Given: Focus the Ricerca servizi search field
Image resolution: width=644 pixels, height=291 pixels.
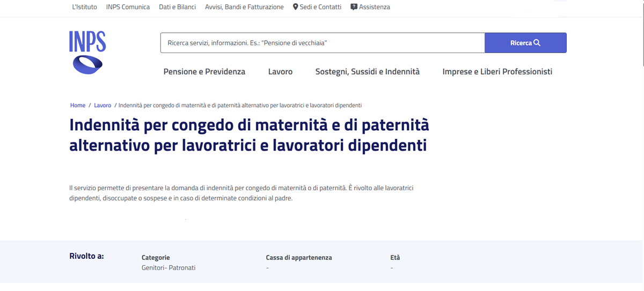Looking at the screenshot, I should 323,43.
